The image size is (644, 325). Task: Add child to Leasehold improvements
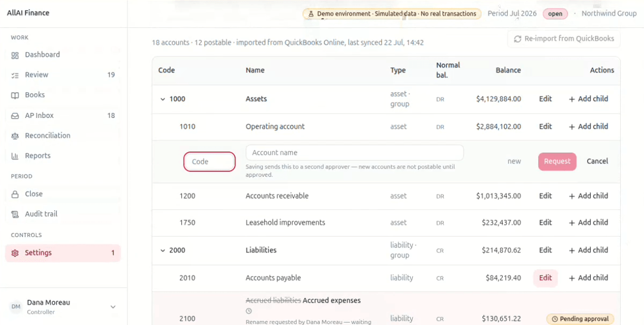(588, 223)
